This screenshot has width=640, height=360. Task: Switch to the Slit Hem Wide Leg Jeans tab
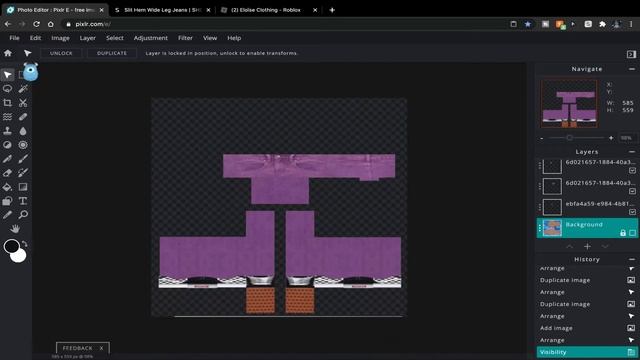162,10
